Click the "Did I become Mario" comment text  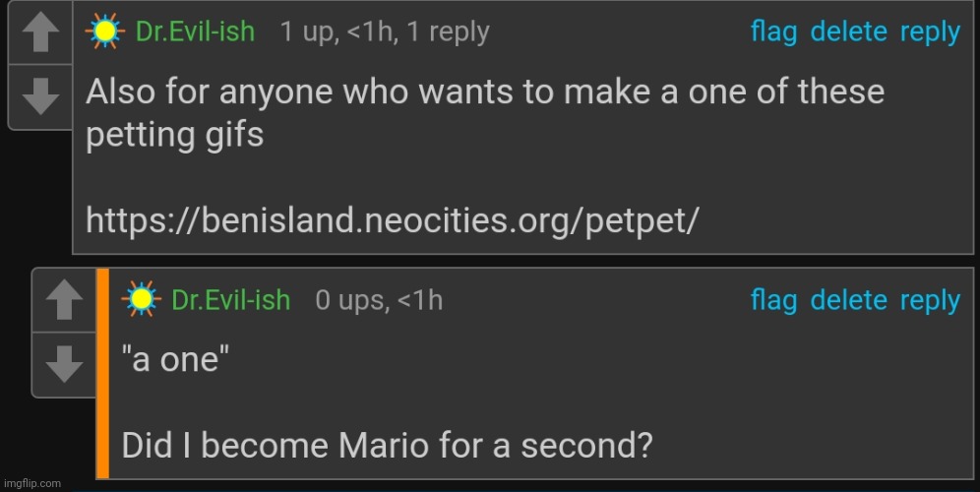387,446
